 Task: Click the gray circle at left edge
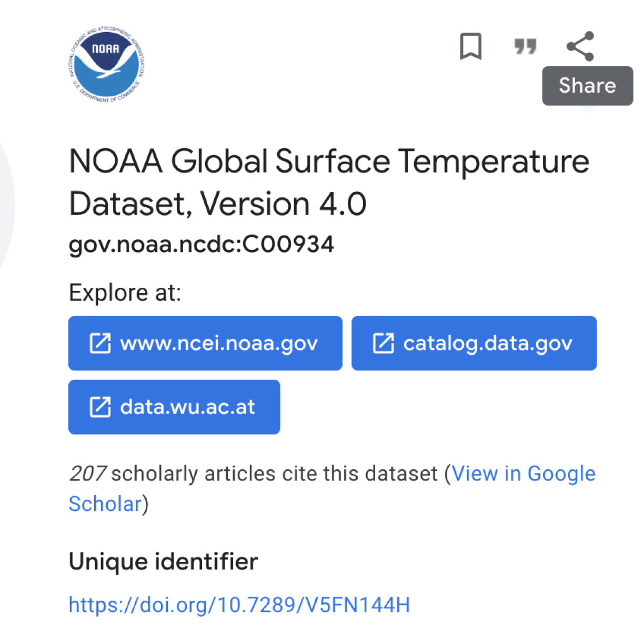7,205
